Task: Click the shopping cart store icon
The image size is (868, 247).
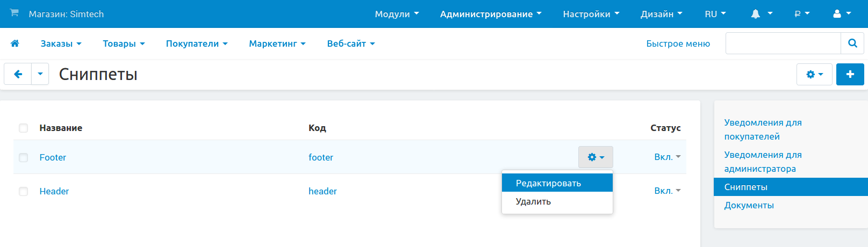Action: pyautogui.click(x=15, y=13)
